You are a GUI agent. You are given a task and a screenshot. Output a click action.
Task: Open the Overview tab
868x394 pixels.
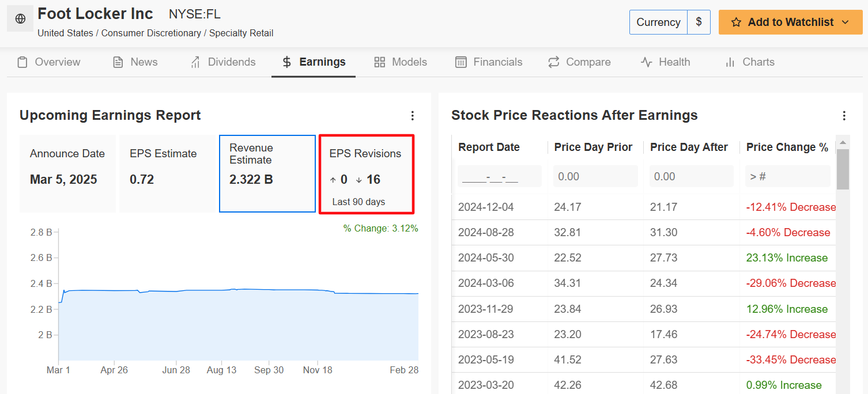tap(49, 62)
